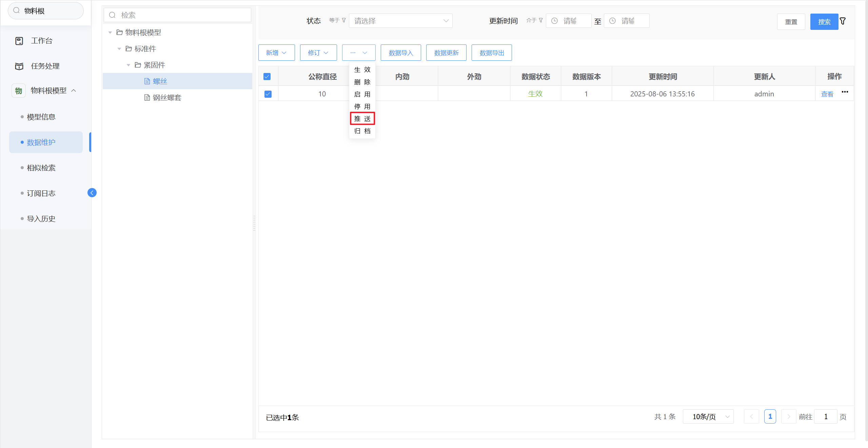Click the 螺丝 document icon in tree
The image size is (868, 448).
pyautogui.click(x=147, y=81)
